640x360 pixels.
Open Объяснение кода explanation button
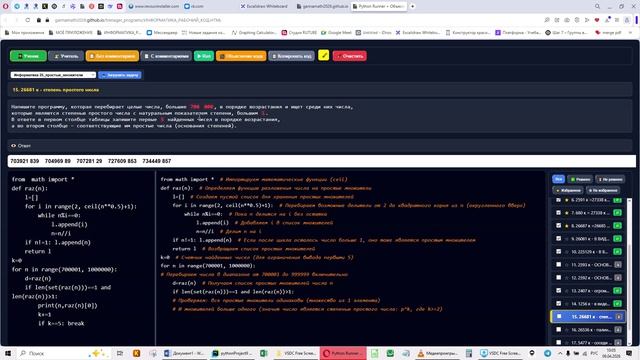(x=241, y=56)
